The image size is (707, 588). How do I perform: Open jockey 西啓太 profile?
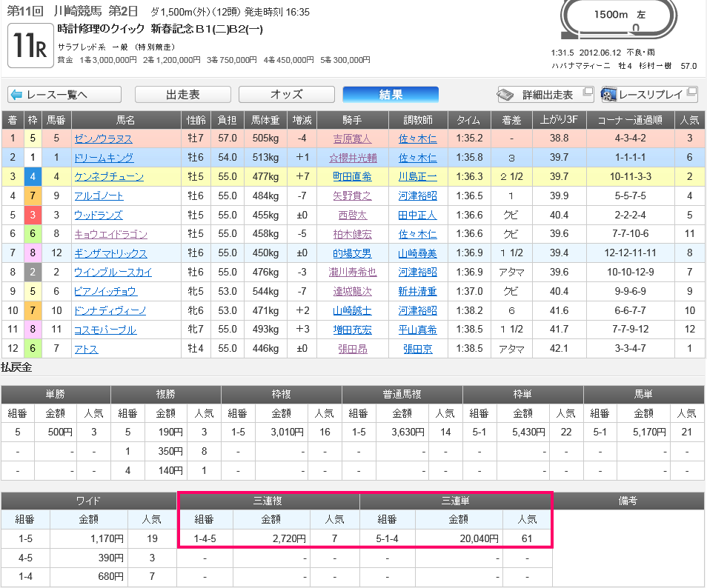[353, 216]
